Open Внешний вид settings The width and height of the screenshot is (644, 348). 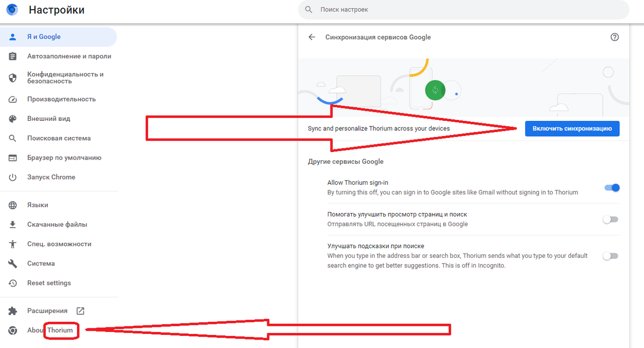click(58, 119)
